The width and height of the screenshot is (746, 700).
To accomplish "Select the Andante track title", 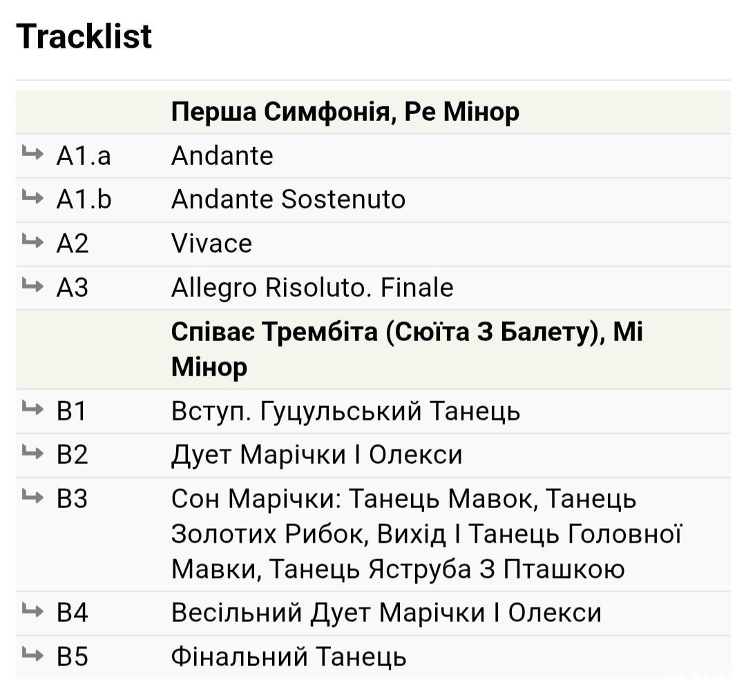I will [x=222, y=156].
